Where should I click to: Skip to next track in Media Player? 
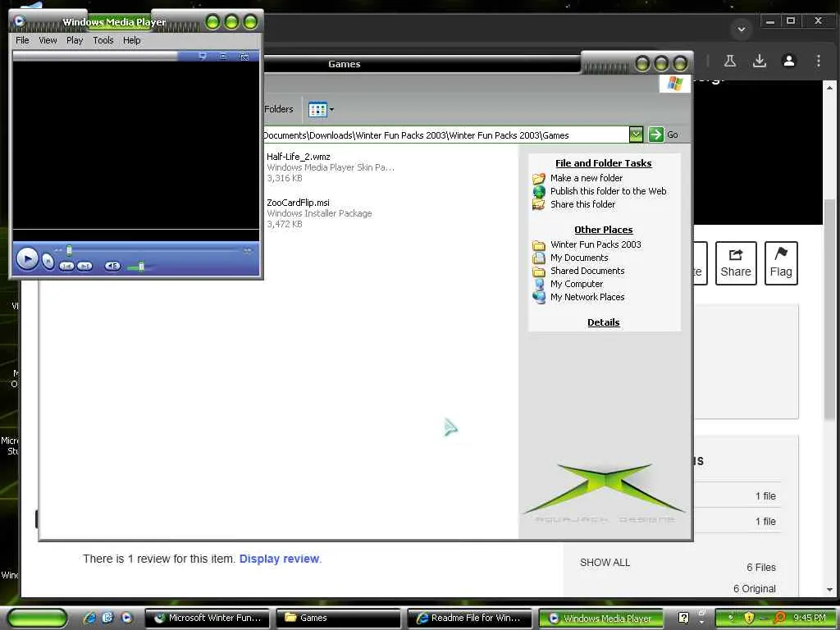pyautogui.click(x=84, y=267)
